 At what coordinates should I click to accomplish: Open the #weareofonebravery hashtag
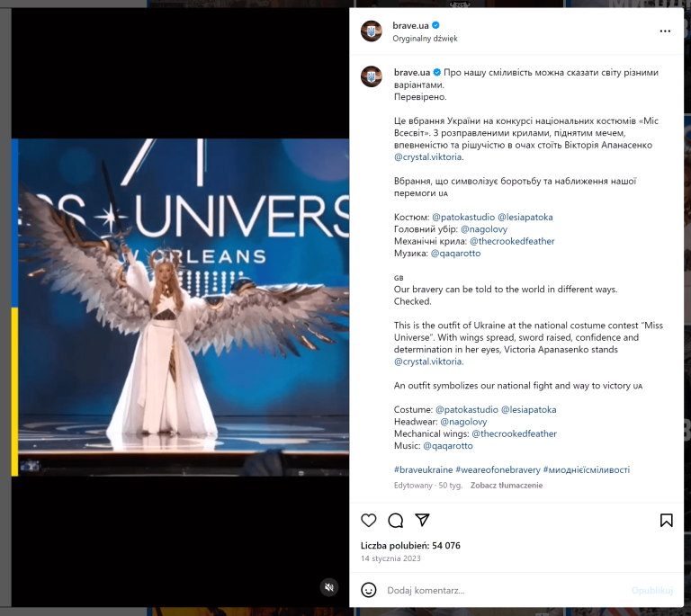point(498,469)
